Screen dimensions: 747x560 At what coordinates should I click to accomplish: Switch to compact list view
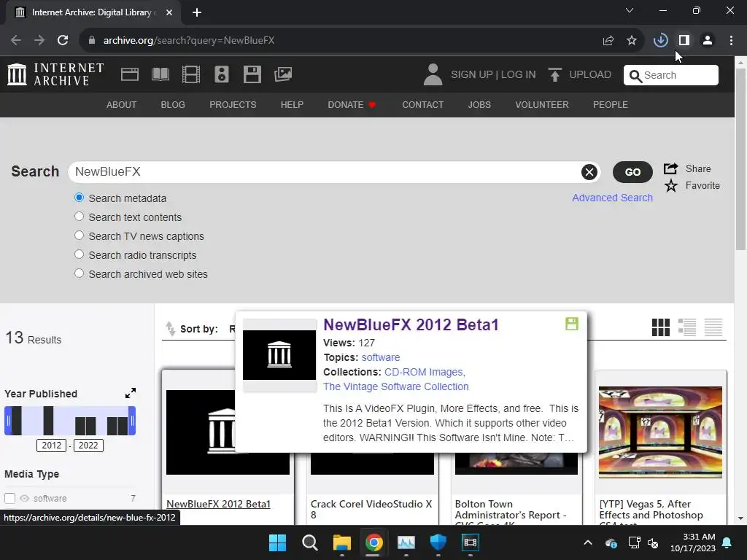713,327
